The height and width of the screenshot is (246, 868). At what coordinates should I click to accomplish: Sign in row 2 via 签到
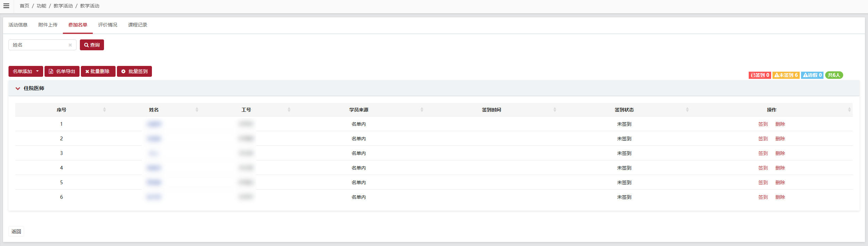point(763,139)
